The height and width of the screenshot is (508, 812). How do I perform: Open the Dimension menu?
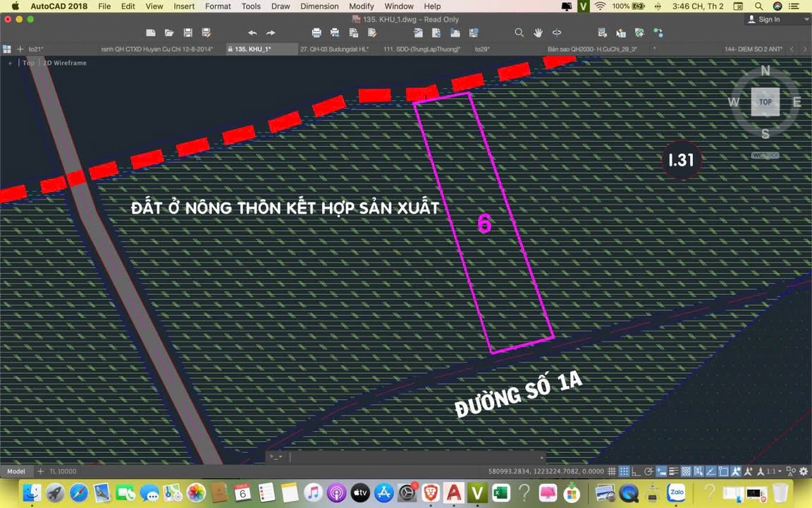pyautogui.click(x=319, y=6)
